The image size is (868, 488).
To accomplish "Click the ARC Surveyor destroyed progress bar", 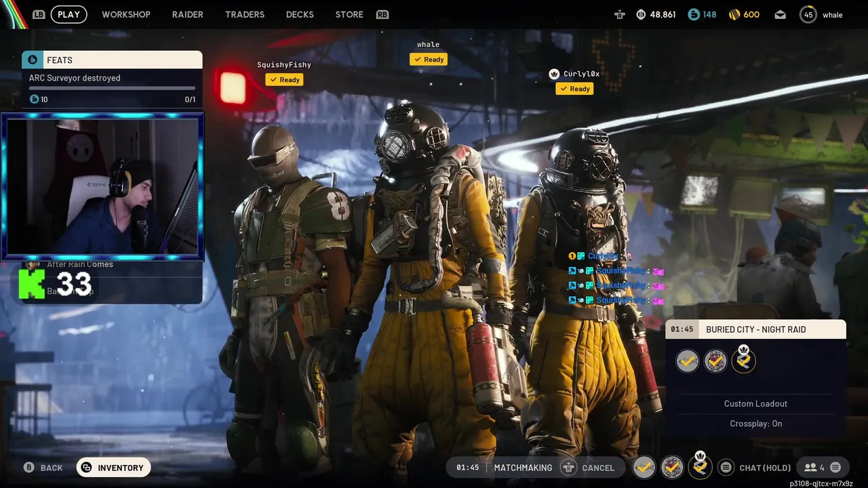I will pyautogui.click(x=112, y=88).
